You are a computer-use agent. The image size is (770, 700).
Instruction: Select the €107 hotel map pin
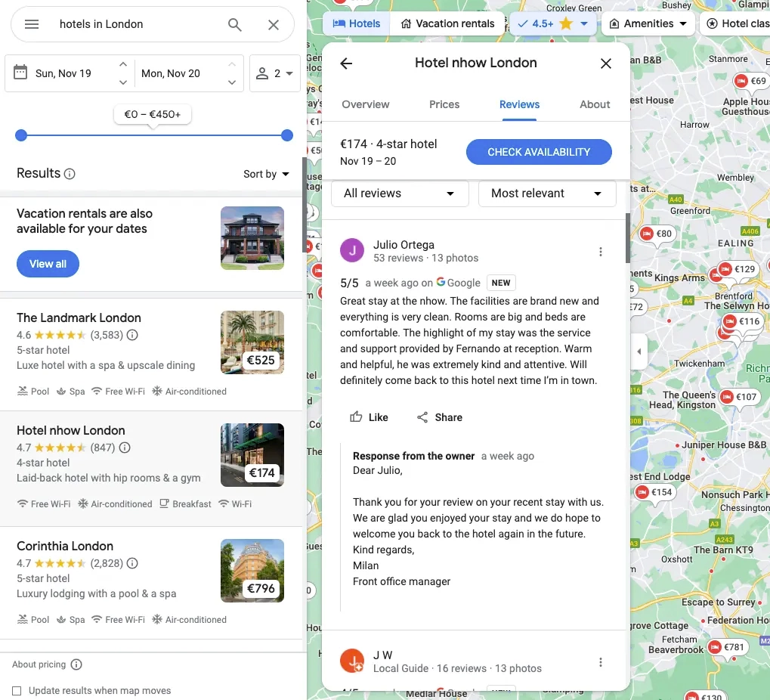tap(740, 397)
